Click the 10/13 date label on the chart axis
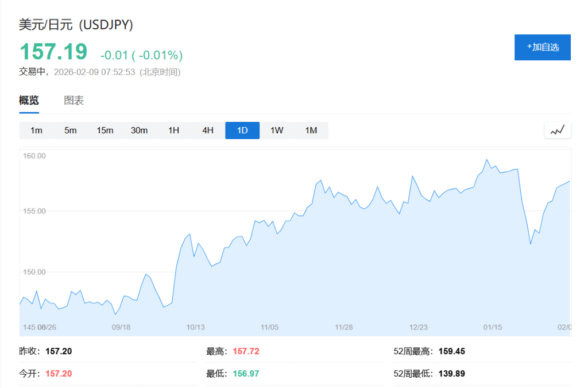The image size is (588, 388). [x=195, y=327]
